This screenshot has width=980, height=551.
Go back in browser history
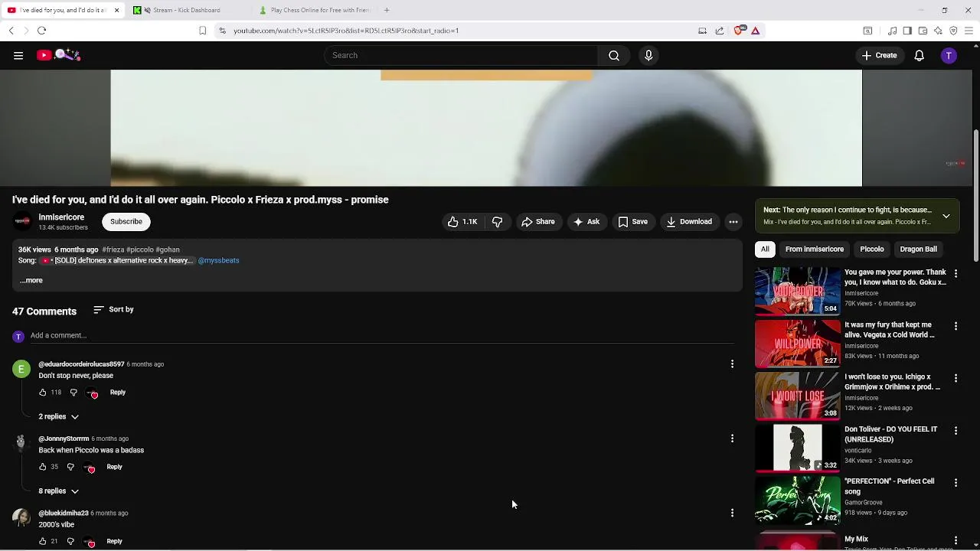(x=11, y=31)
